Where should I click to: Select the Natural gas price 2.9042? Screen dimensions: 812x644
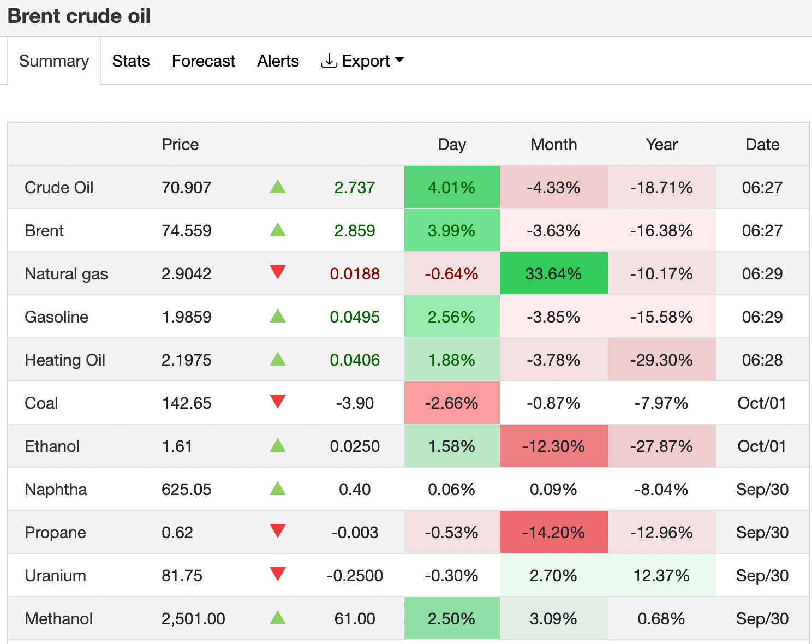(x=187, y=274)
